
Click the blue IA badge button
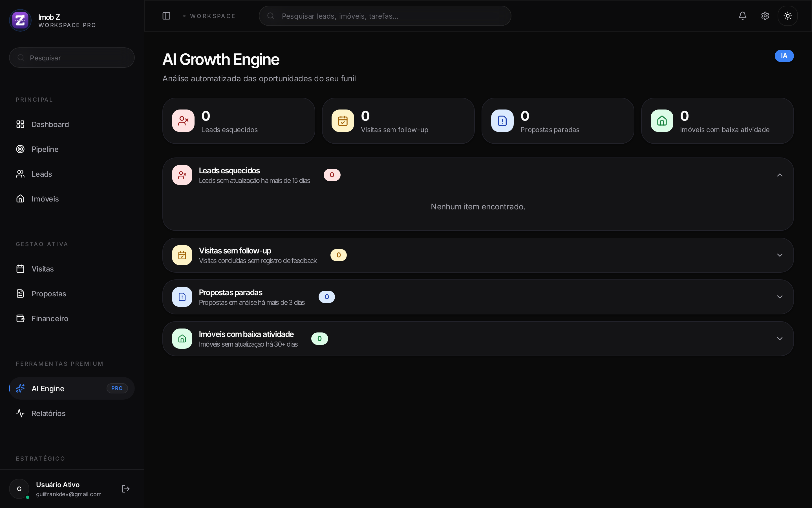[x=784, y=56]
